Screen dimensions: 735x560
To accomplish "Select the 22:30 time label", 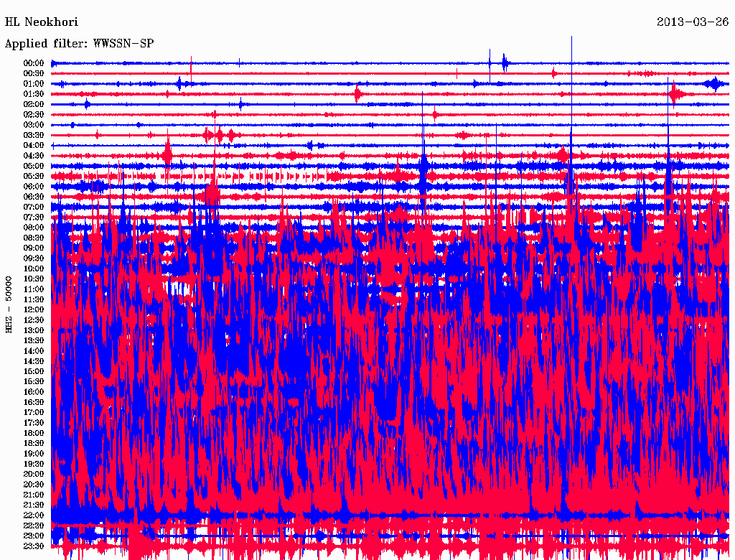I will tap(34, 526).
